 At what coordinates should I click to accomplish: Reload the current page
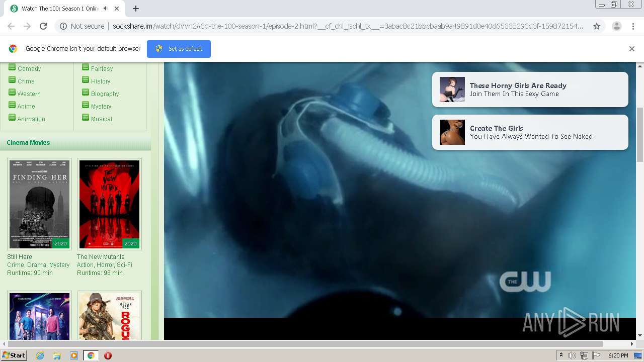(43, 26)
